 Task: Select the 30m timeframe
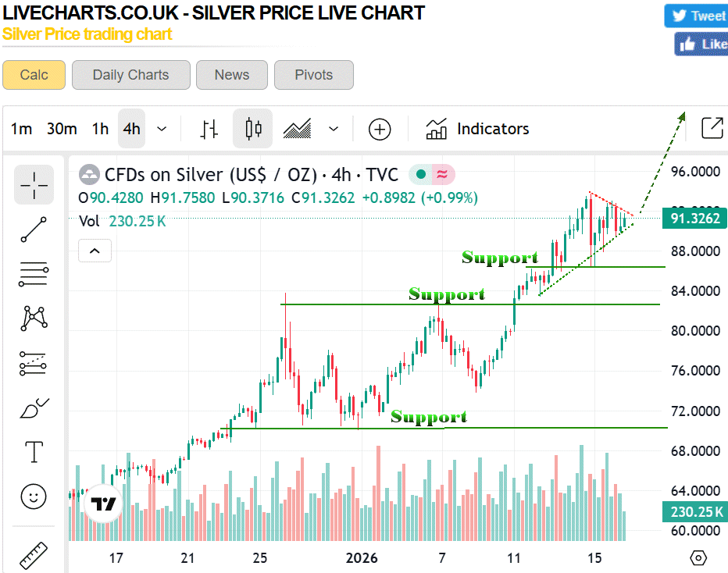click(x=62, y=129)
